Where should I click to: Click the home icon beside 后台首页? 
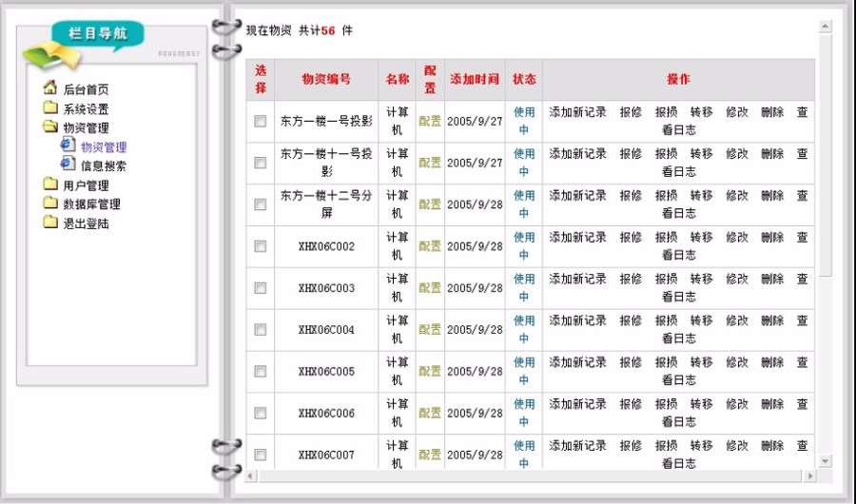50,87
